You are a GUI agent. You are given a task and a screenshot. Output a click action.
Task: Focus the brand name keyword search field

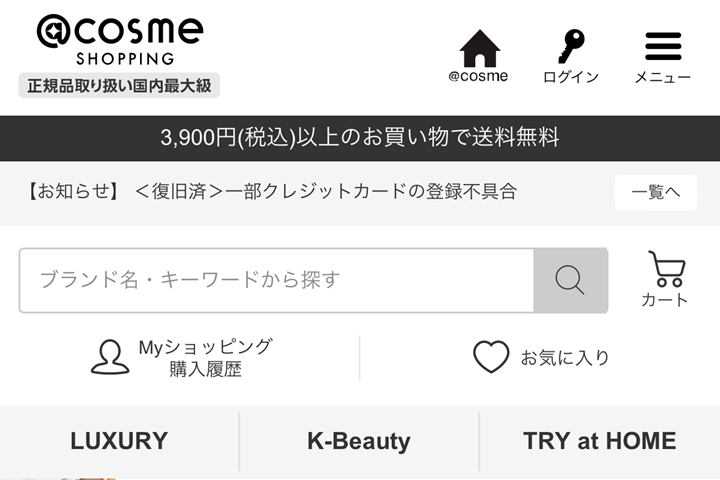pos(276,280)
